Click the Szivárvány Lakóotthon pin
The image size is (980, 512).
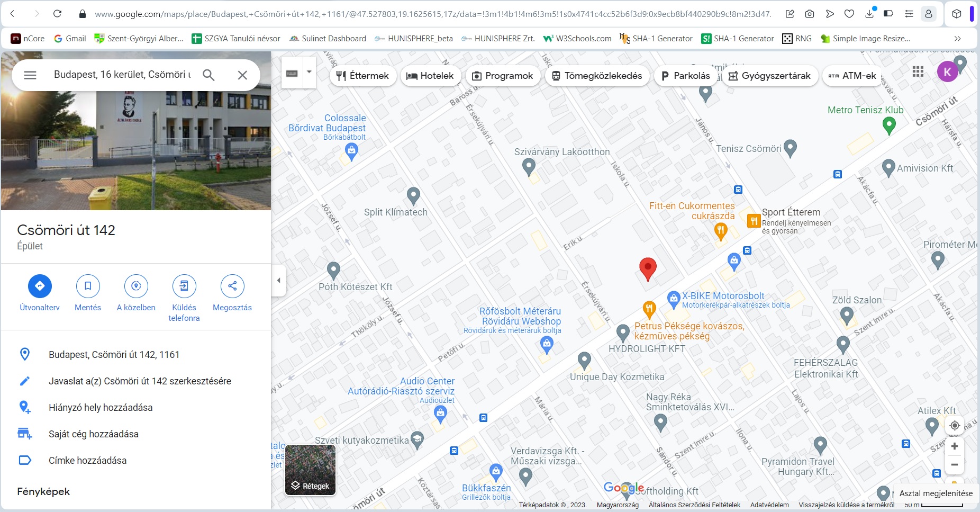529,167
